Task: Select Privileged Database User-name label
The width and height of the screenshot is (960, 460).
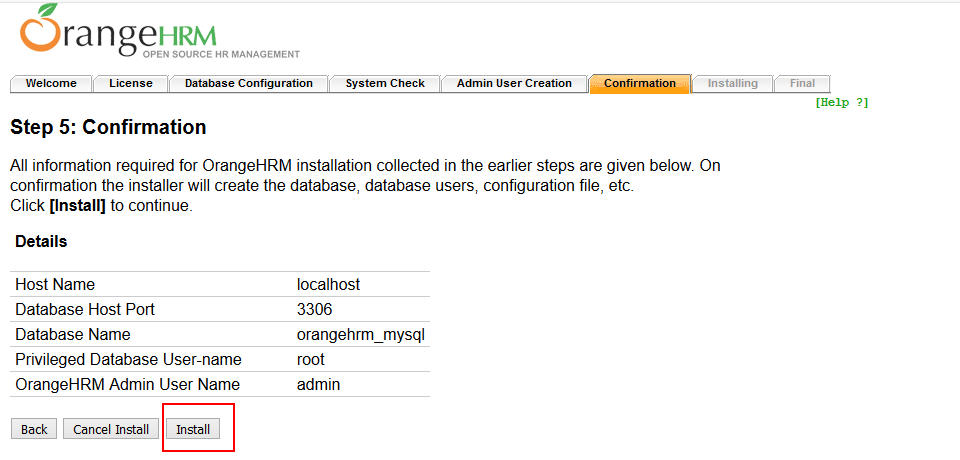Action: point(129,360)
